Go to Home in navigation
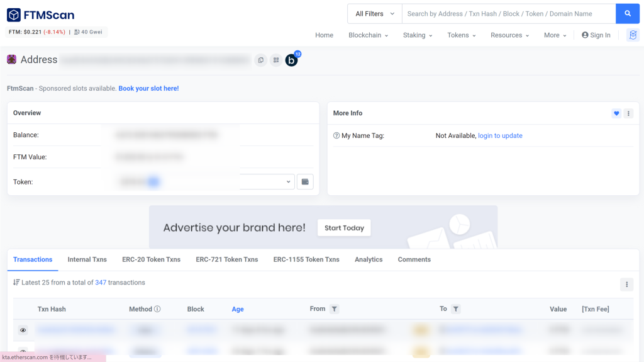 [x=324, y=35]
